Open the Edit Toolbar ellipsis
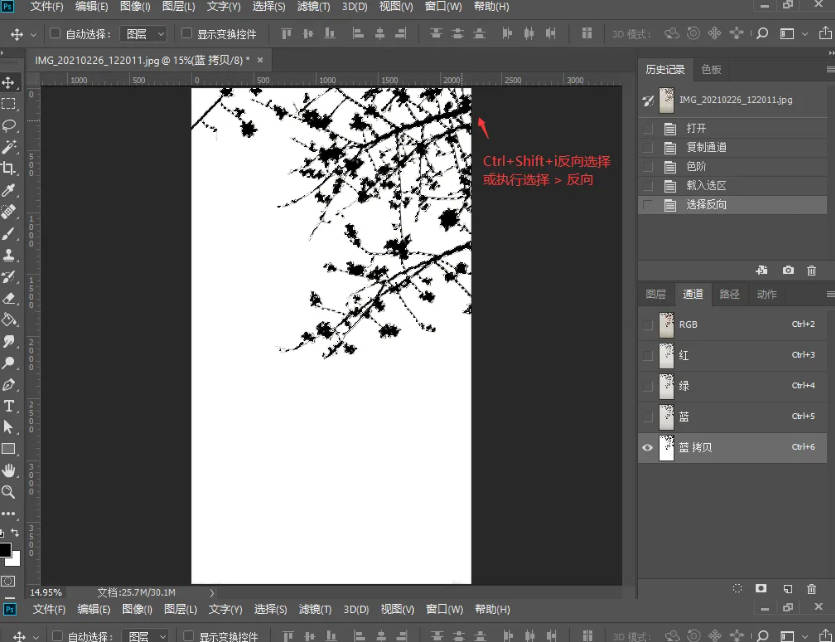The width and height of the screenshot is (835, 642). pyautogui.click(x=9, y=514)
